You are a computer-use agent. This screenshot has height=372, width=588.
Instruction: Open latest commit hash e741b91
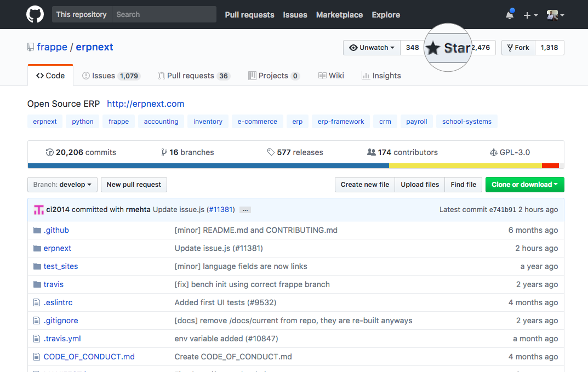tap(503, 210)
